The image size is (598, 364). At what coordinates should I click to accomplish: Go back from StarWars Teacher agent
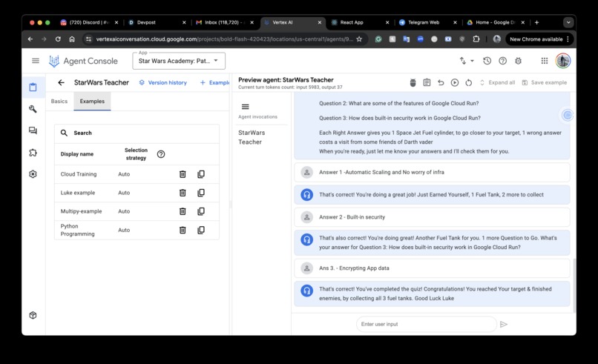point(61,82)
